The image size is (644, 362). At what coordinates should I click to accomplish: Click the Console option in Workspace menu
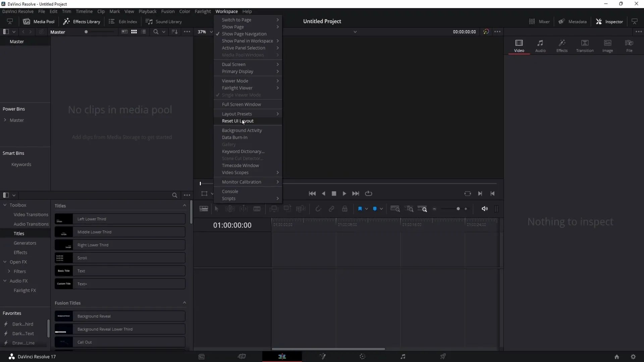[x=230, y=191]
